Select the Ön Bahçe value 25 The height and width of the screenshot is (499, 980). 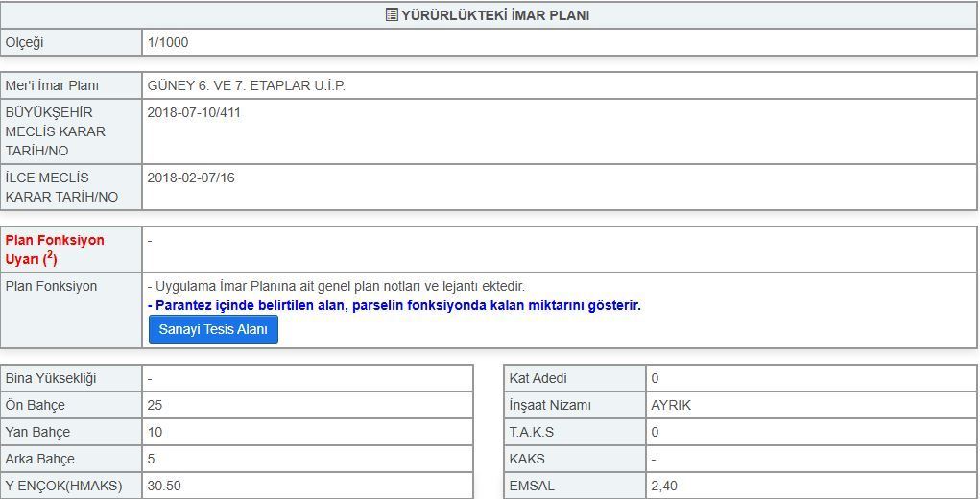[x=155, y=405]
